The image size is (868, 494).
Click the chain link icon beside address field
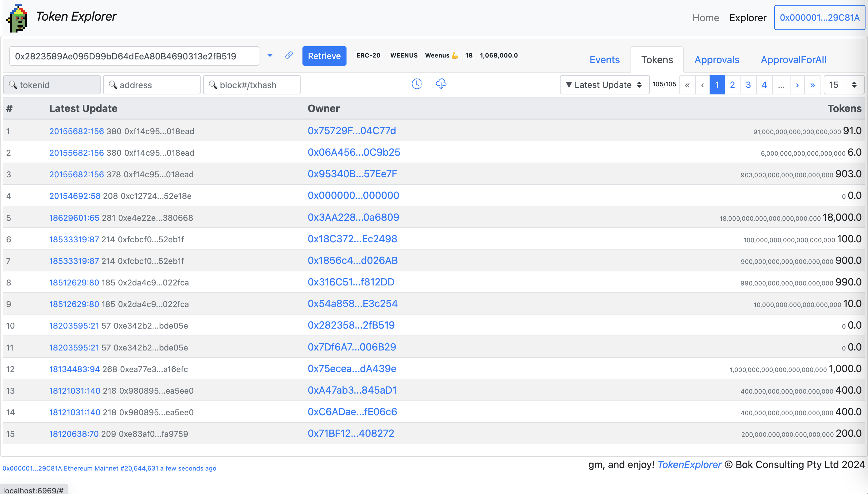(289, 55)
